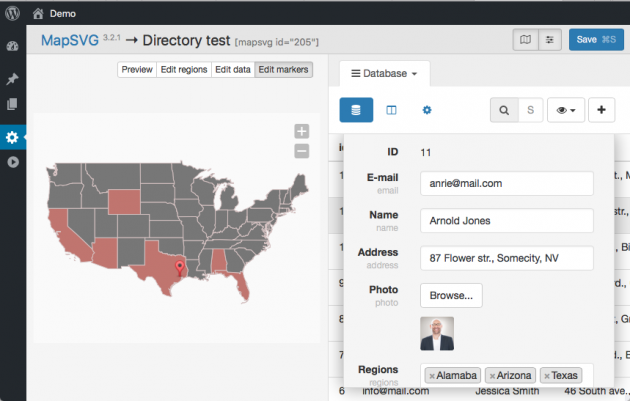
Task: Open database settings gear icon
Action: pyautogui.click(x=427, y=110)
